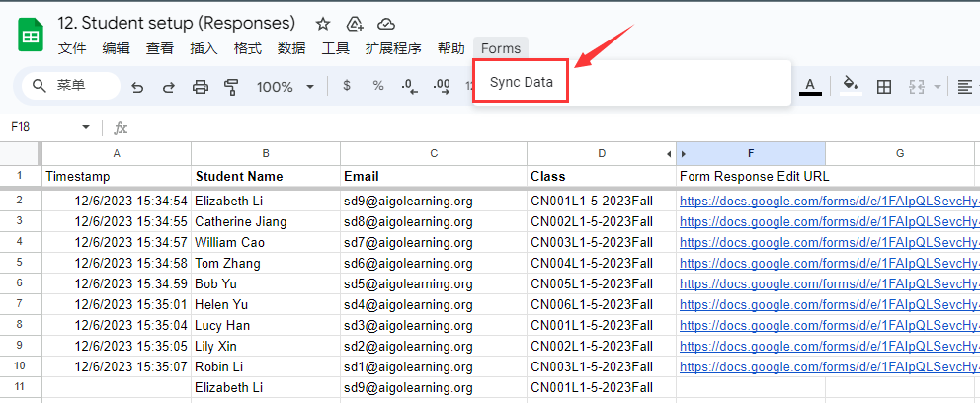The image size is (980, 403).
Task: Click the move to folder icon
Action: point(355,23)
